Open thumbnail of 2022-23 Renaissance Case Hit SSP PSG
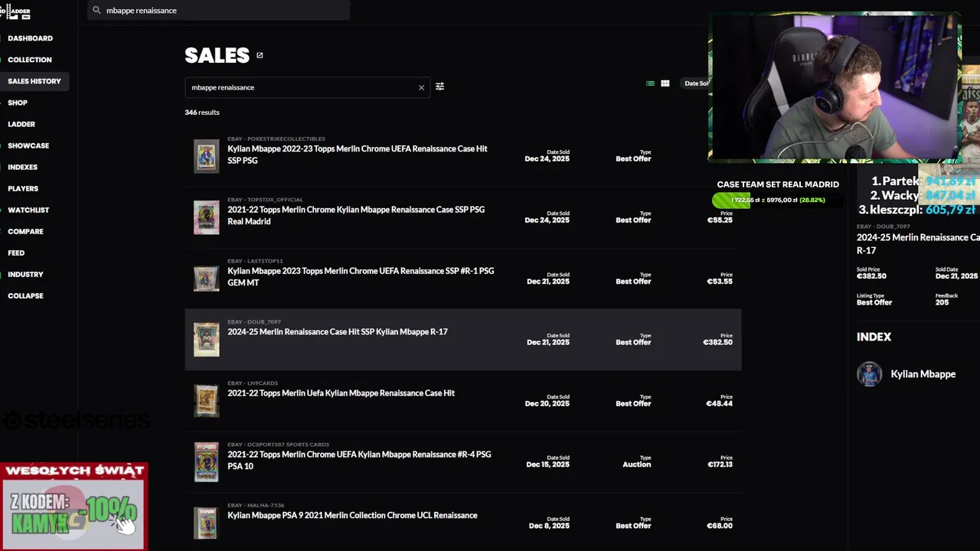 point(206,156)
